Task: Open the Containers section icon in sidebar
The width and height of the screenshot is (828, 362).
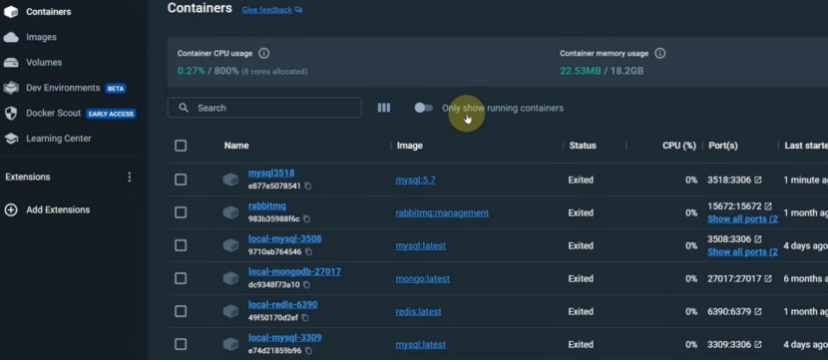Action: click(11, 12)
